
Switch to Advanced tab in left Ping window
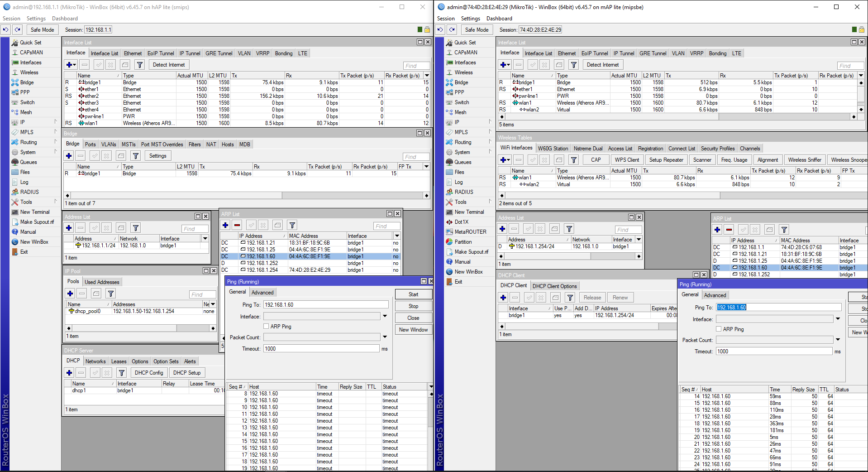pyautogui.click(x=262, y=293)
